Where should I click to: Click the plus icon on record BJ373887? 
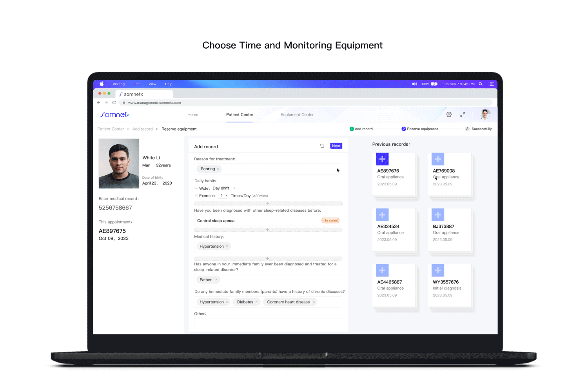click(x=438, y=215)
